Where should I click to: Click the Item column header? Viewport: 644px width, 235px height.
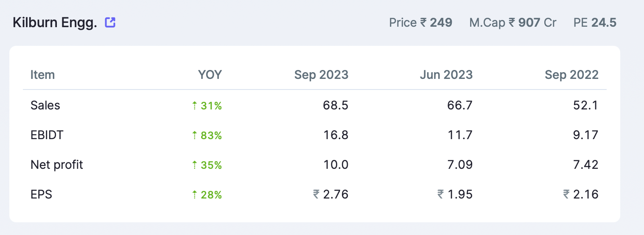click(42, 75)
